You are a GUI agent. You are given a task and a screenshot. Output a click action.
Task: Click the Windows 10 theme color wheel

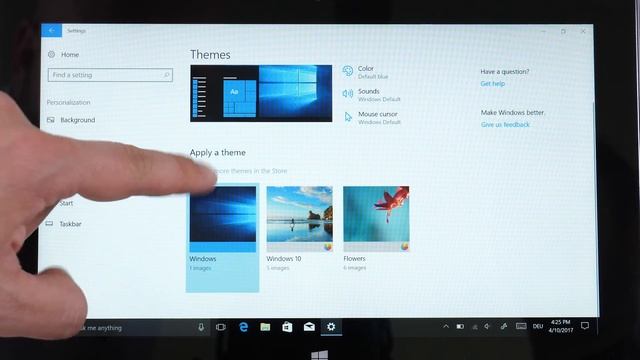tap(328, 247)
